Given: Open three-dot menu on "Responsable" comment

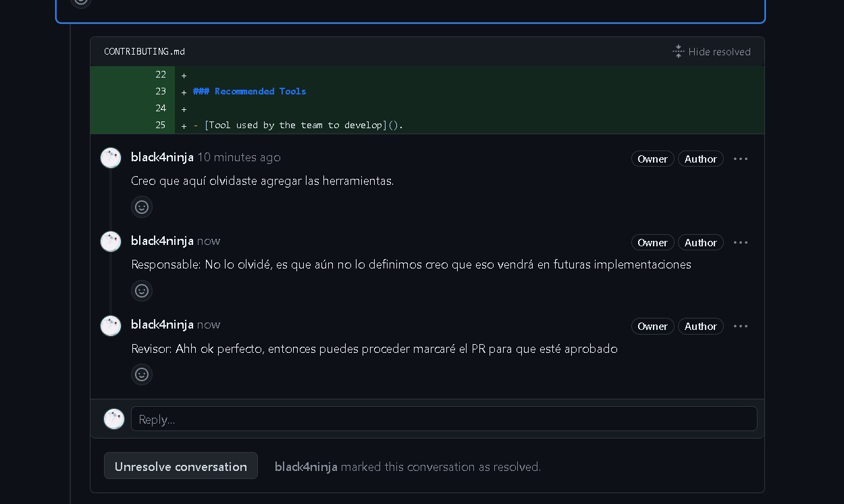Looking at the screenshot, I should coord(741,243).
